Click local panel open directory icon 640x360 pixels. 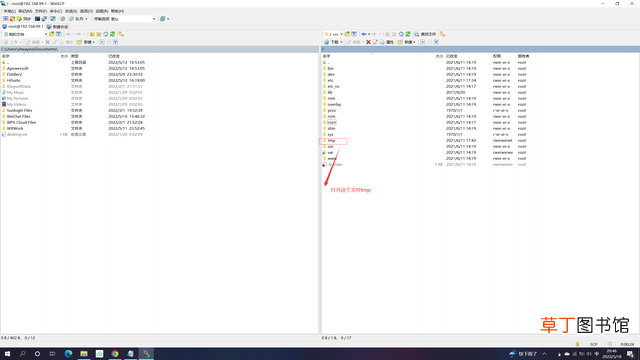pyautogui.click(x=51, y=34)
